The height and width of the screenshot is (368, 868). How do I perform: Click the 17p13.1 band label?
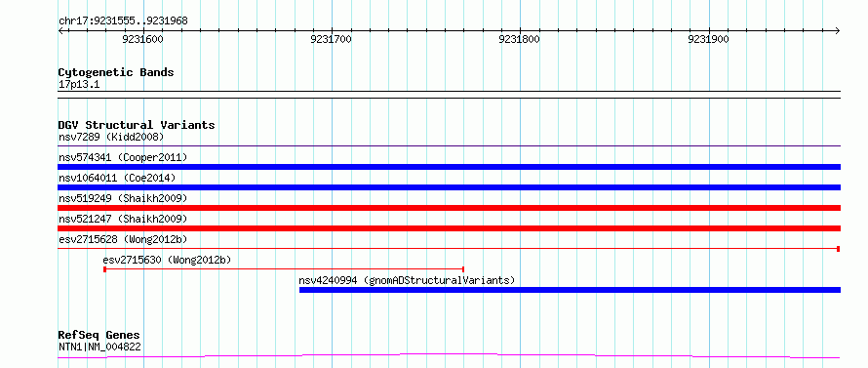pos(79,85)
